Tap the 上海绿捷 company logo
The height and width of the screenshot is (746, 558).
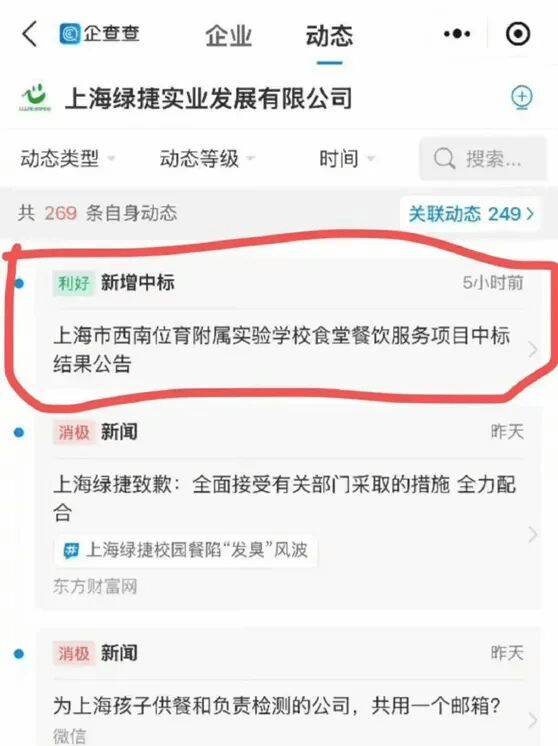click(35, 98)
